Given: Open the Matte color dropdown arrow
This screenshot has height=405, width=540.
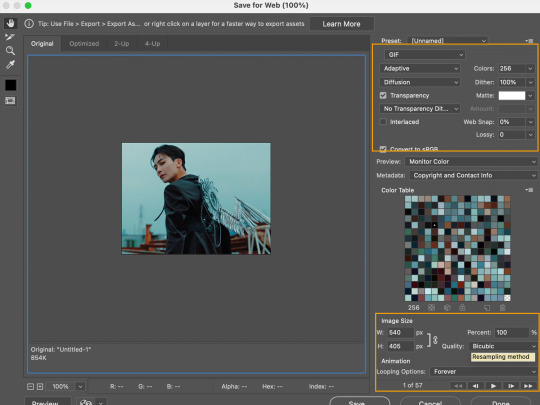Looking at the screenshot, I should pyautogui.click(x=530, y=95).
